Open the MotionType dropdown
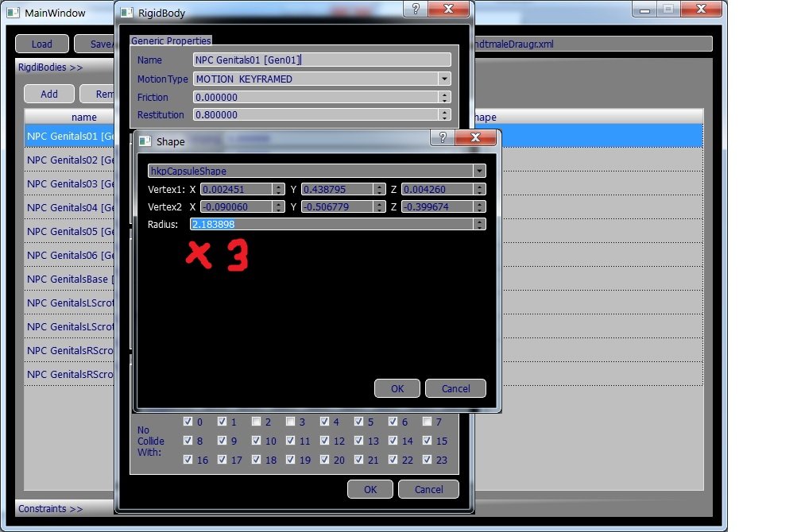 pyautogui.click(x=444, y=79)
